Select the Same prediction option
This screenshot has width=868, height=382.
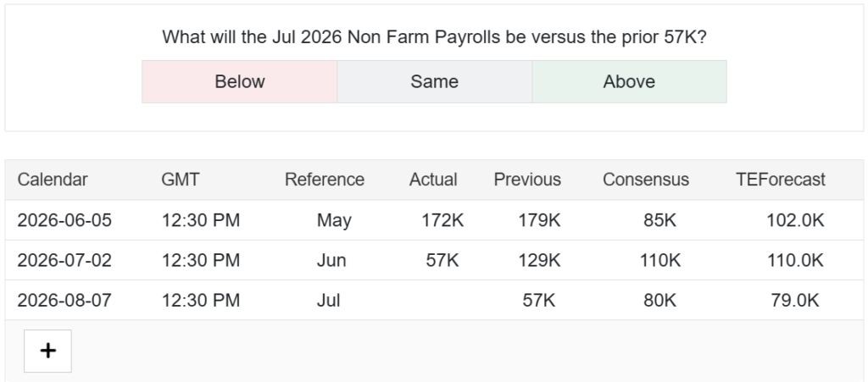435,82
